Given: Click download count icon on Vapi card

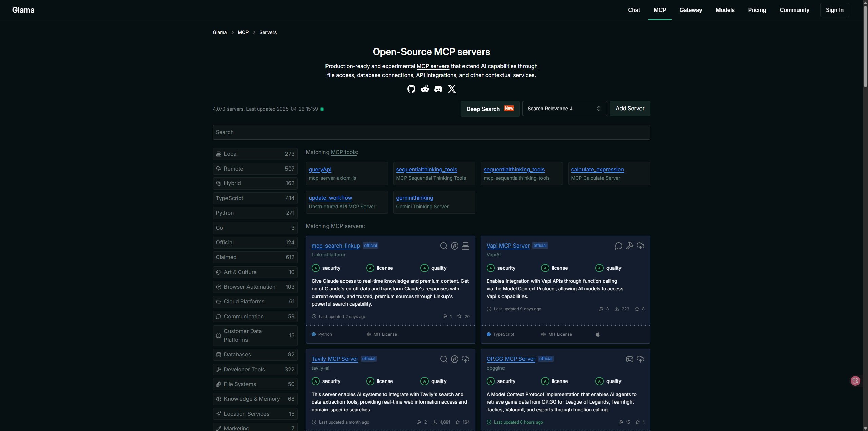Looking at the screenshot, I should click(616, 309).
